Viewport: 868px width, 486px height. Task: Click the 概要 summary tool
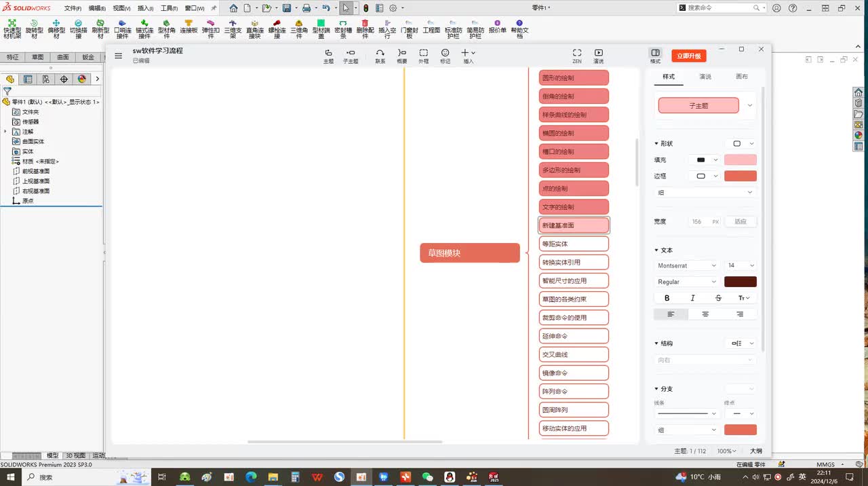(402, 56)
